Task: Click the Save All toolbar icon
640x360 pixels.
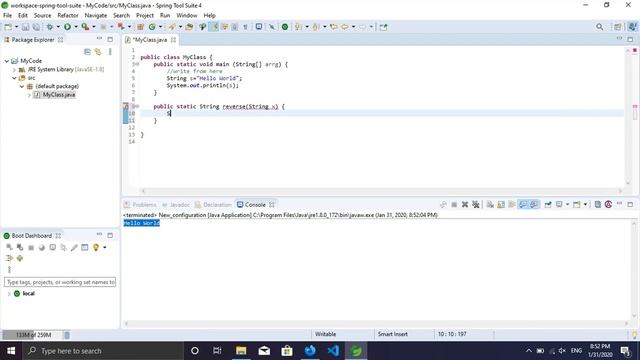Action: 36,27
